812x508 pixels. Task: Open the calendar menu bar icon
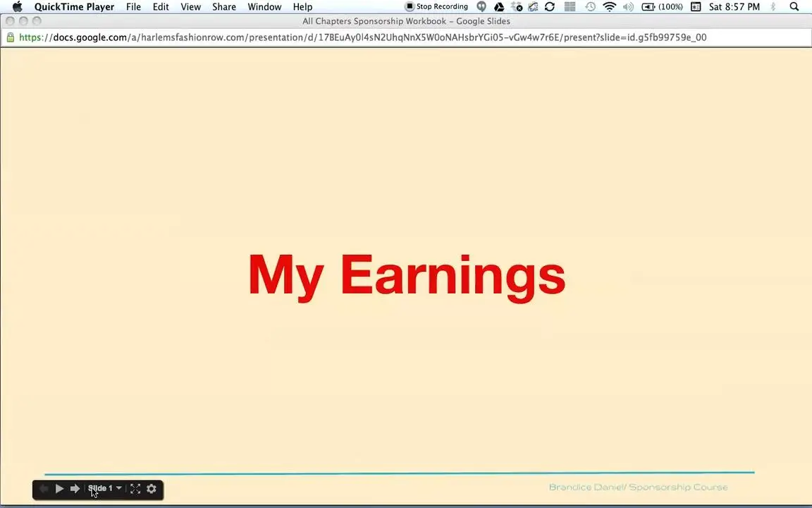696,7
